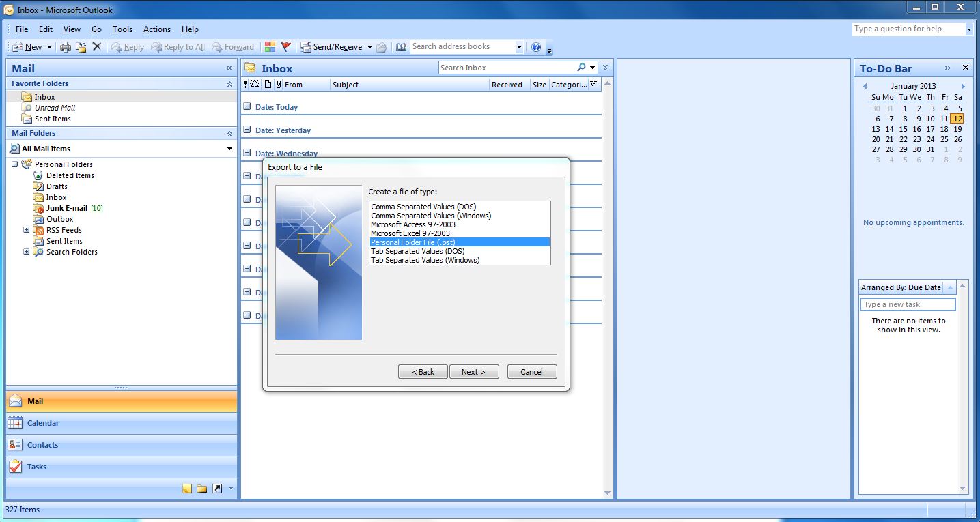The height and width of the screenshot is (522, 980).
Task: Open the Categorize color squares icon
Action: (270, 47)
